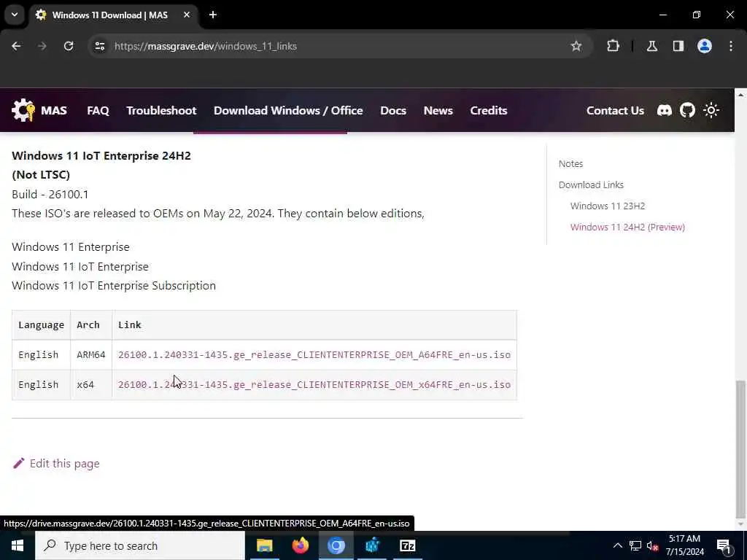
Task: Jump to Windows 11 23H2 section
Action: [608, 206]
